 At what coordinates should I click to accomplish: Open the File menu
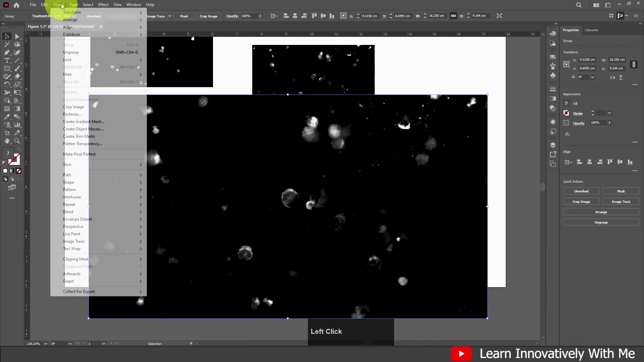[x=33, y=5]
